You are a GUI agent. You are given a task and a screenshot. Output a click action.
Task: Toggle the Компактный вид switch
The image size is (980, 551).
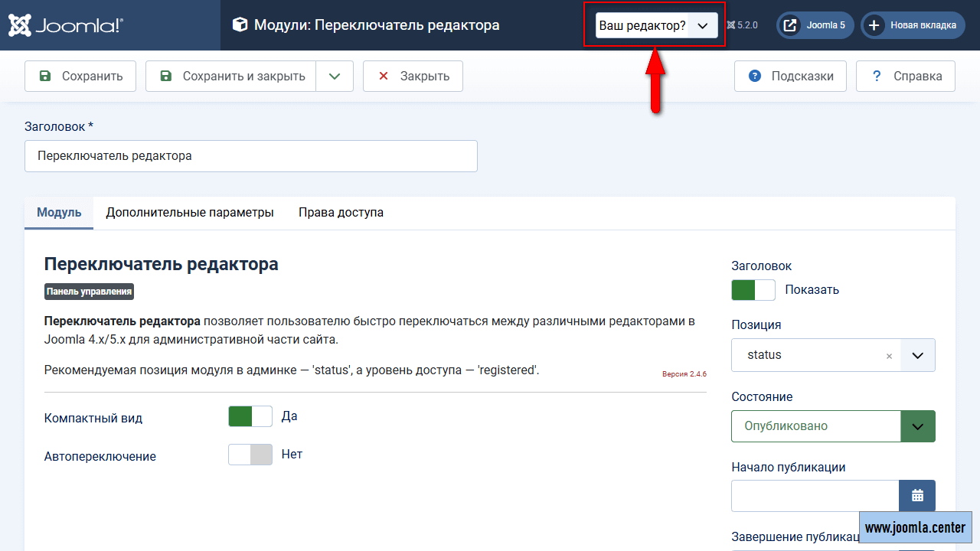250,416
